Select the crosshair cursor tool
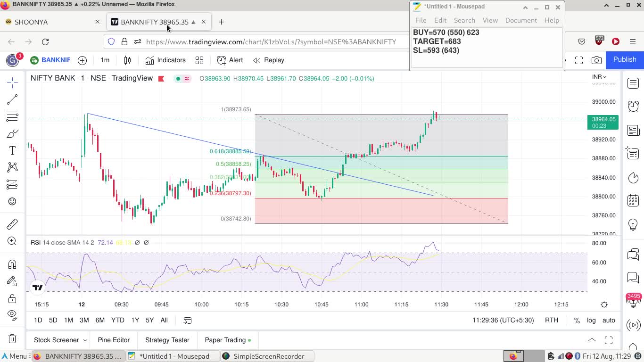 [12, 82]
